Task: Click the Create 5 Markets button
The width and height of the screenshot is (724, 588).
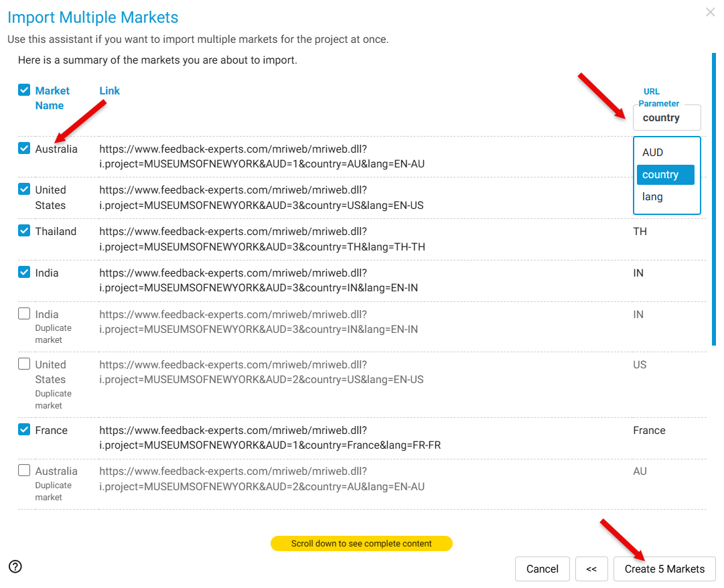Action: click(x=664, y=569)
